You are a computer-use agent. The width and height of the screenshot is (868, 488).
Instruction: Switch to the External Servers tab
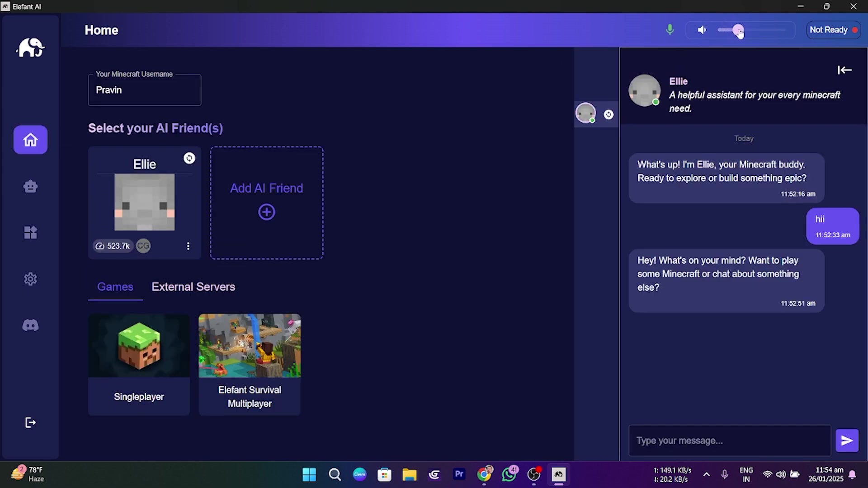tap(193, 286)
